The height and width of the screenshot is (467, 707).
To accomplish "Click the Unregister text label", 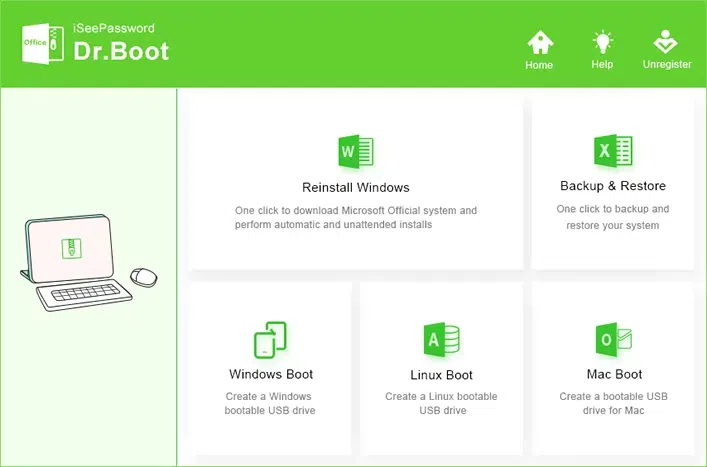I will tap(666, 65).
